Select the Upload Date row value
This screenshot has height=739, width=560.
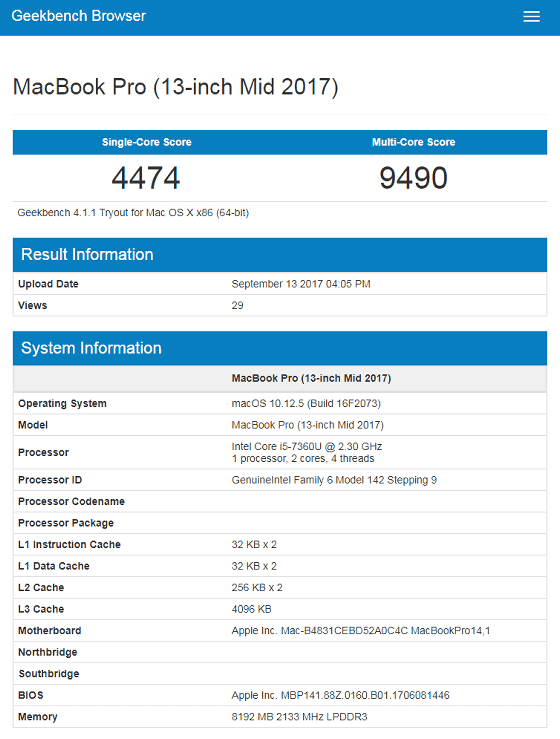click(301, 284)
